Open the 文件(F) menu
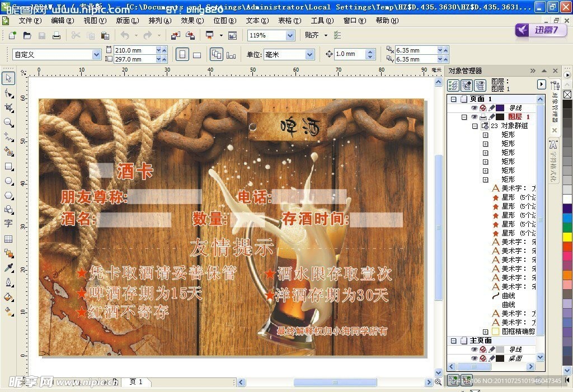This screenshot has height=392, width=573. [30, 21]
